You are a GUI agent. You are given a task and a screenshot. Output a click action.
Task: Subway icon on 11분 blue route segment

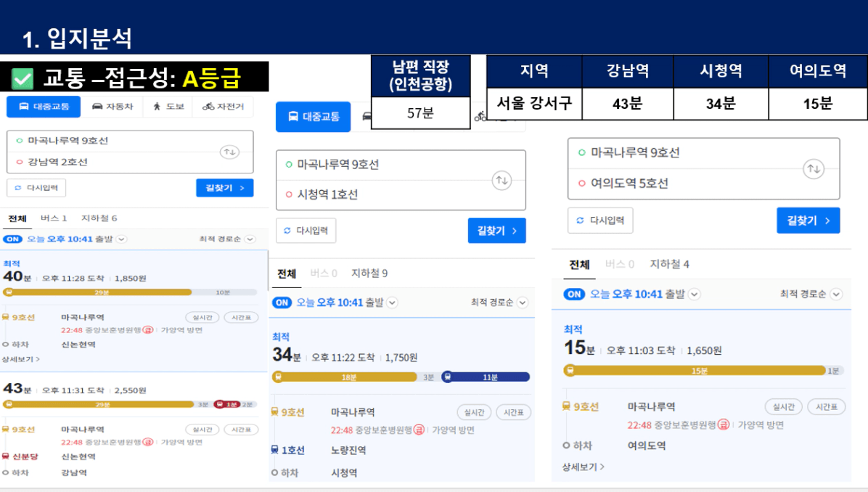pos(447,377)
